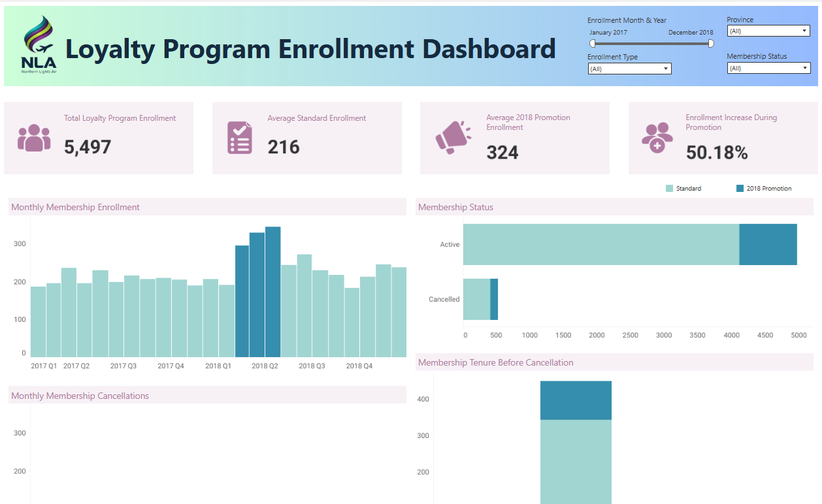Select the Active standard membership bar segment
This screenshot has height=504, width=822.
(600, 244)
